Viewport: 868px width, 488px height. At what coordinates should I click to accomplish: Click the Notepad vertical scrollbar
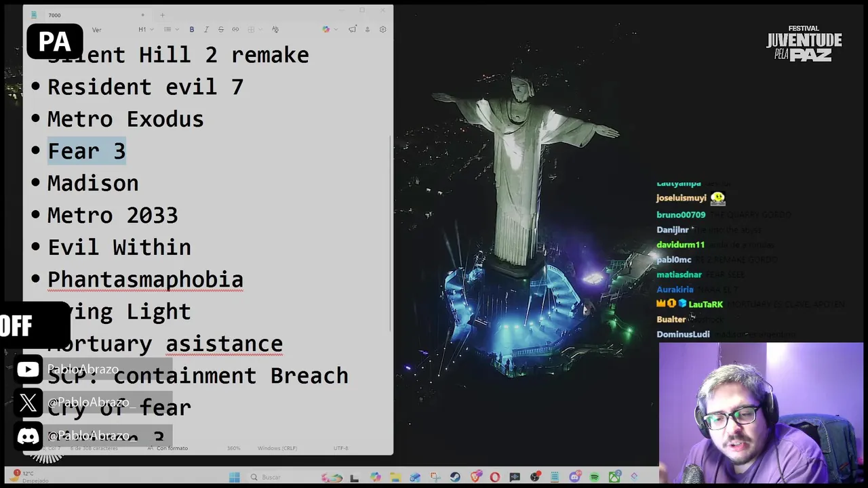[x=391, y=234]
